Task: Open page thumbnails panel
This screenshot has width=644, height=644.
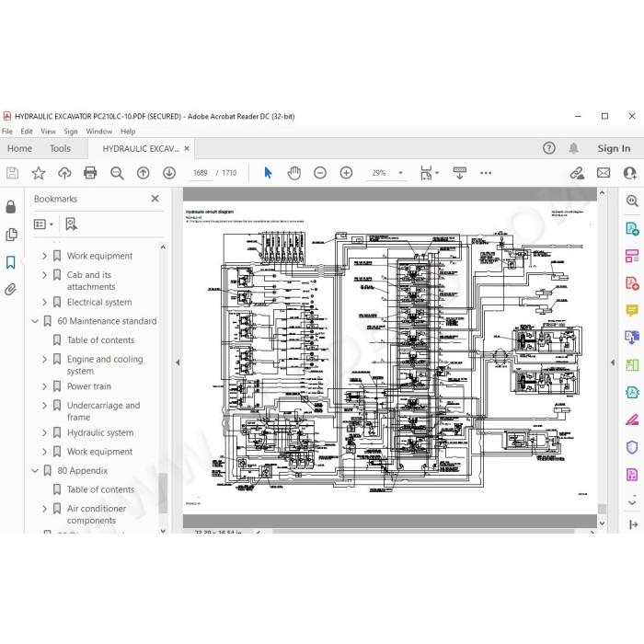Action: coord(11,235)
